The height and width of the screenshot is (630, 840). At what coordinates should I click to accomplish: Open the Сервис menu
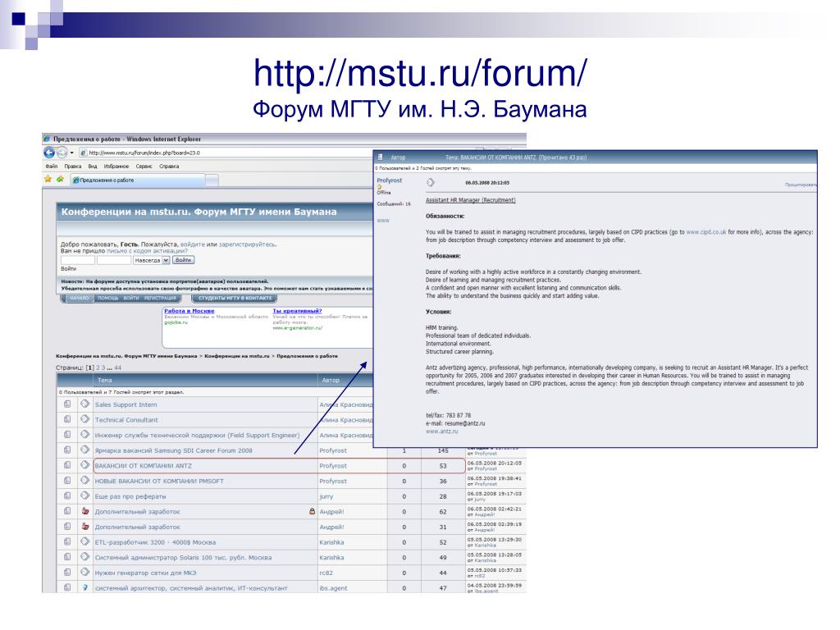(x=144, y=167)
